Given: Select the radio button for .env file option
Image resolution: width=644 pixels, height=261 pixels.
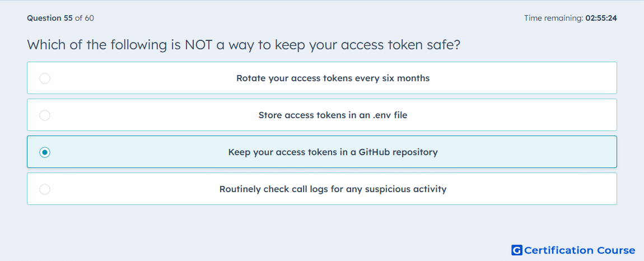Looking at the screenshot, I should coord(45,115).
